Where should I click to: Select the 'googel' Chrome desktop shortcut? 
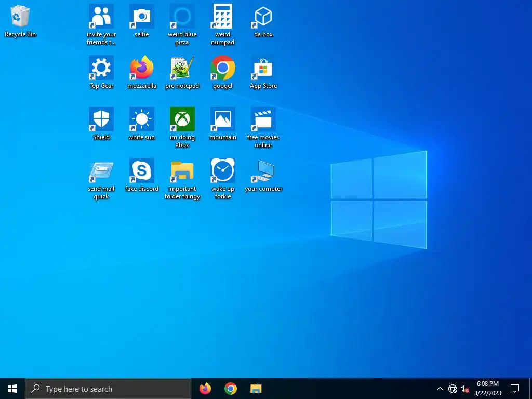click(x=222, y=72)
